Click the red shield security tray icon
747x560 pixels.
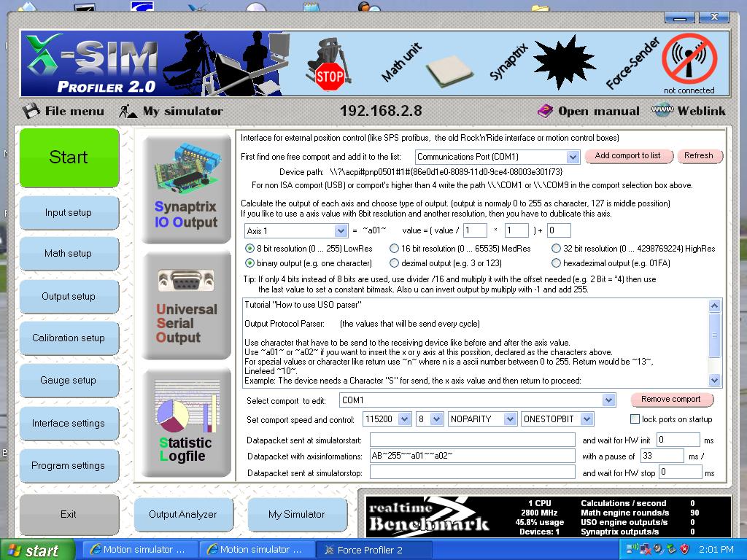[684, 549]
